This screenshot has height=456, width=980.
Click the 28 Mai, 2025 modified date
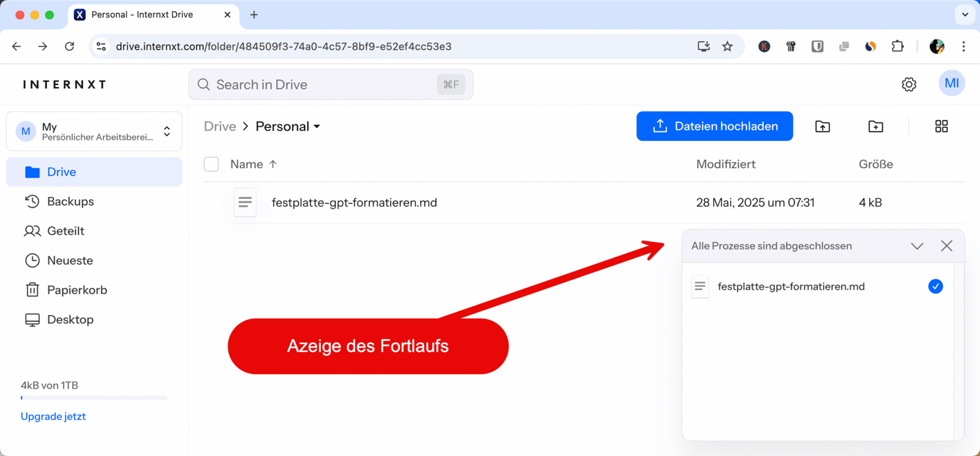pos(755,203)
